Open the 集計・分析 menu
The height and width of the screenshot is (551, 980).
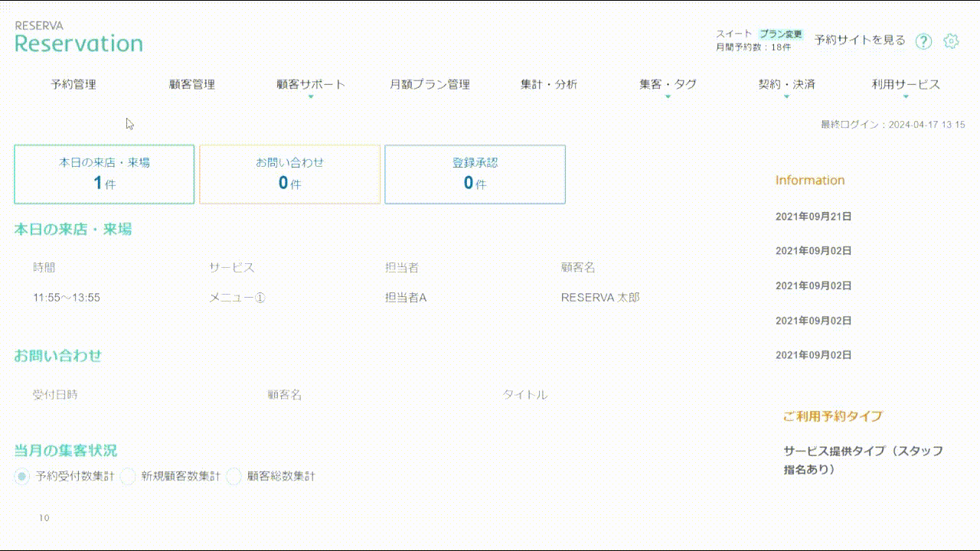tap(549, 85)
